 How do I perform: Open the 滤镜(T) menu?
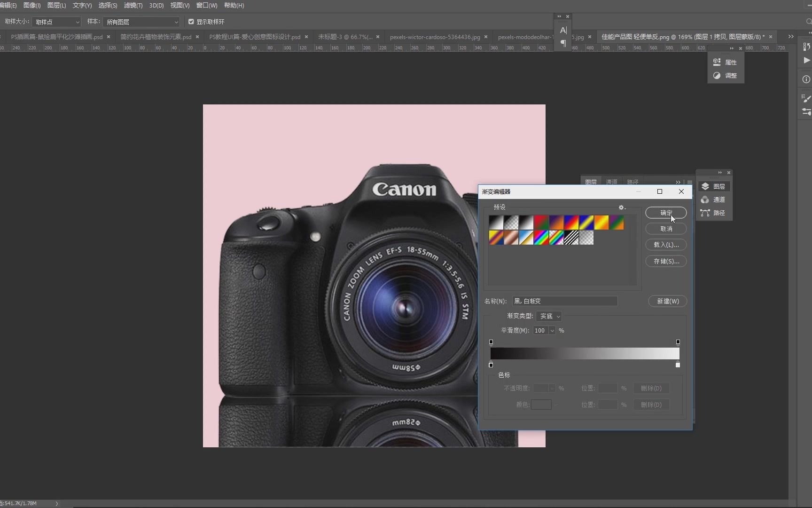[133, 5]
